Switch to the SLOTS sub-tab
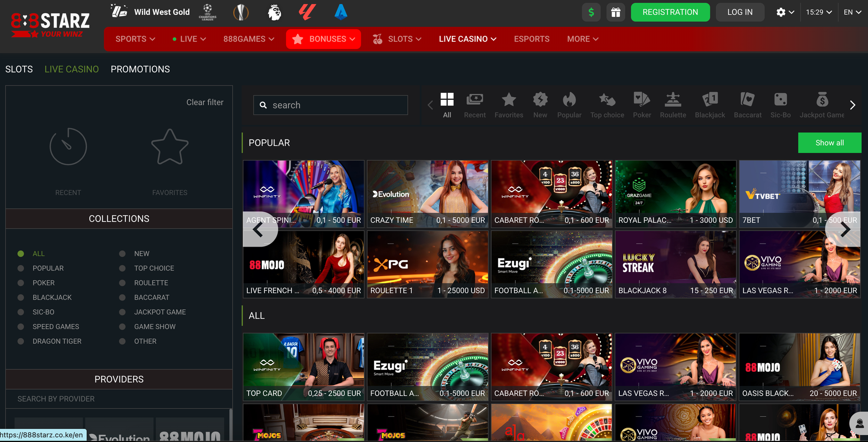868x442 pixels. point(19,69)
